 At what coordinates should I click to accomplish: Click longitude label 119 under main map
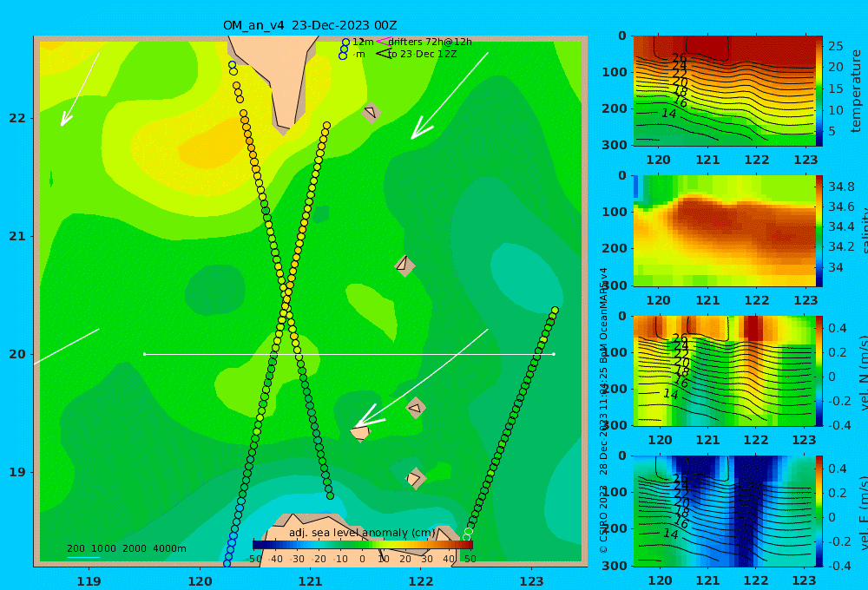(89, 581)
